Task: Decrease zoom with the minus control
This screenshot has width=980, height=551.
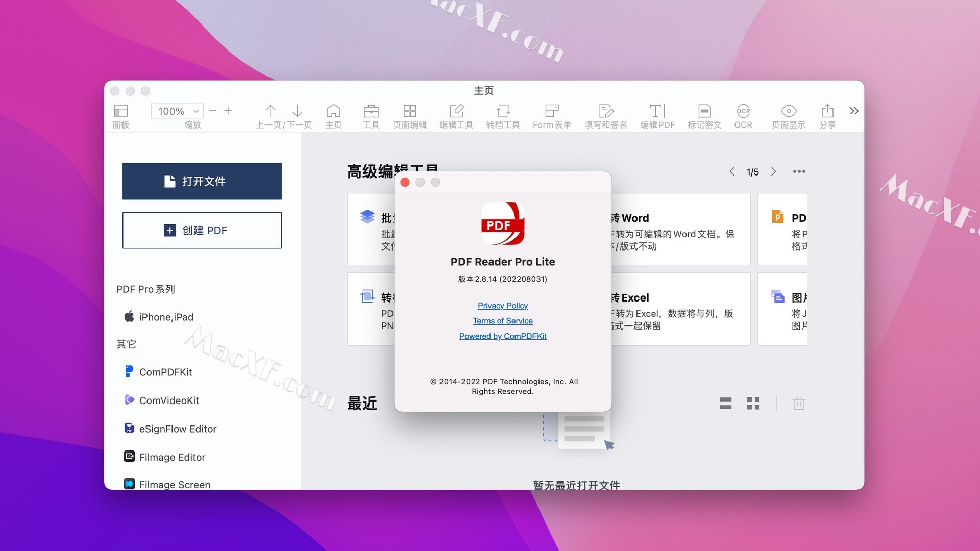Action: pyautogui.click(x=213, y=111)
